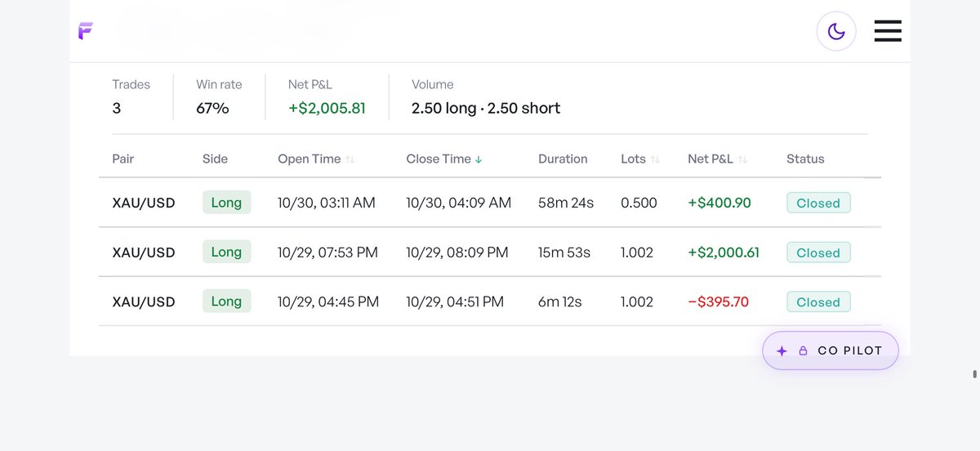Click Long badge in 58m 24s trade row
Image resolution: width=980 pixels, height=451 pixels.
pyautogui.click(x=226, y=203)
